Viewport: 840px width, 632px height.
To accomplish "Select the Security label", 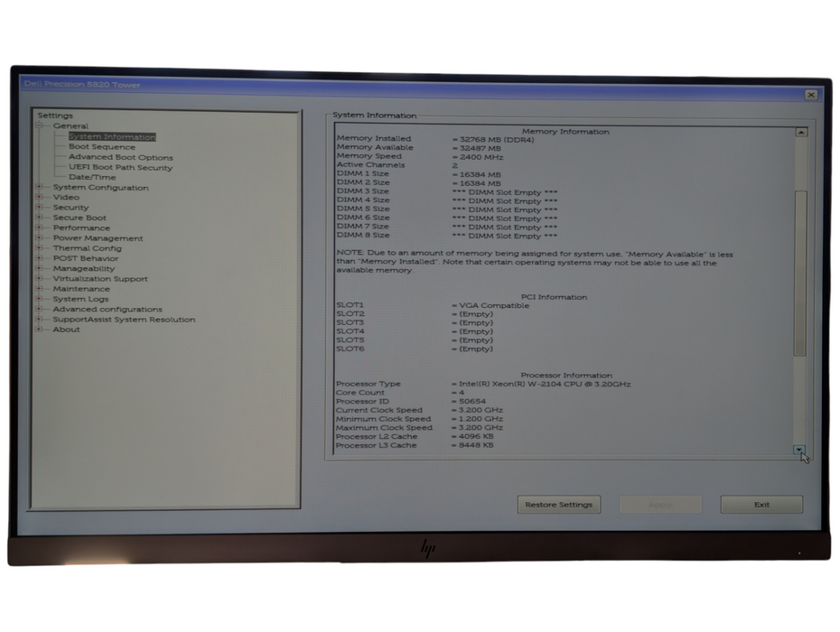I will (x=70, y=208).
